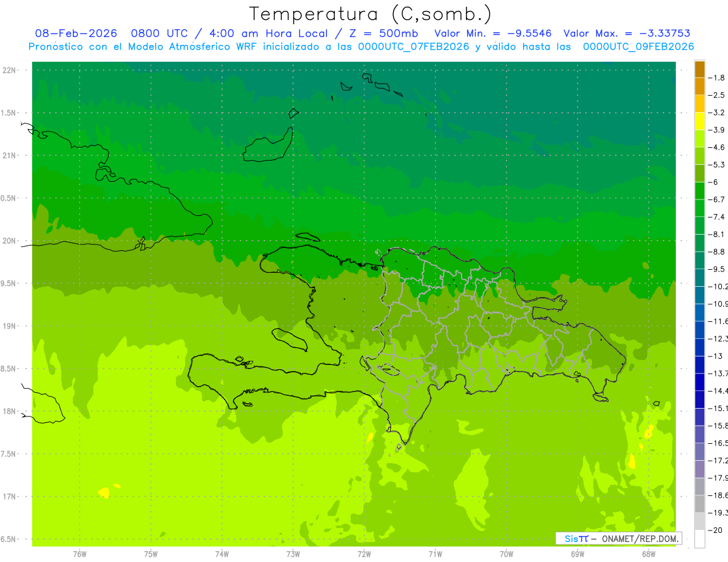
Task: Click the colorbar label "-1.8"
Action: (x=716, y=78)
